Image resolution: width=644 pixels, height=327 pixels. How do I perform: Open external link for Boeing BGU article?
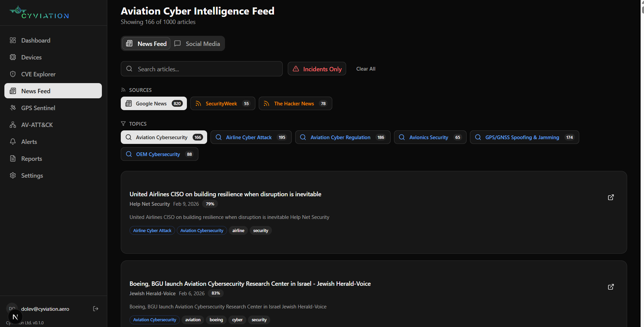(x=611, y=287)
